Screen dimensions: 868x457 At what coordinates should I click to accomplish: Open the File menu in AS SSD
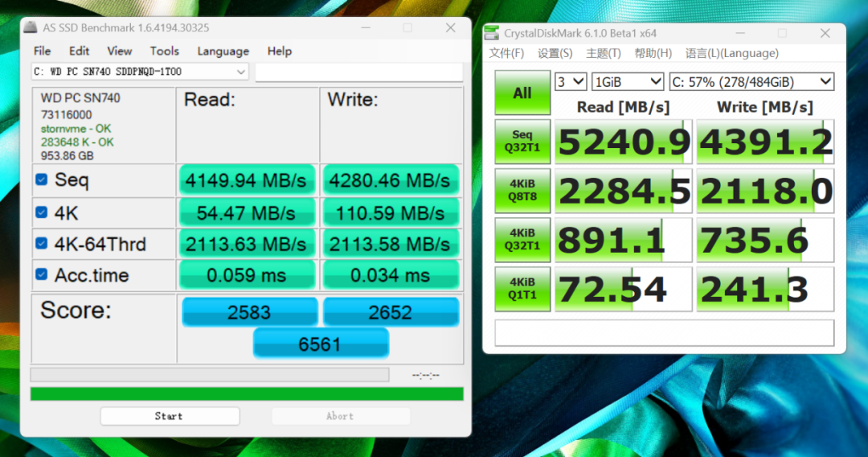[42, 51]
